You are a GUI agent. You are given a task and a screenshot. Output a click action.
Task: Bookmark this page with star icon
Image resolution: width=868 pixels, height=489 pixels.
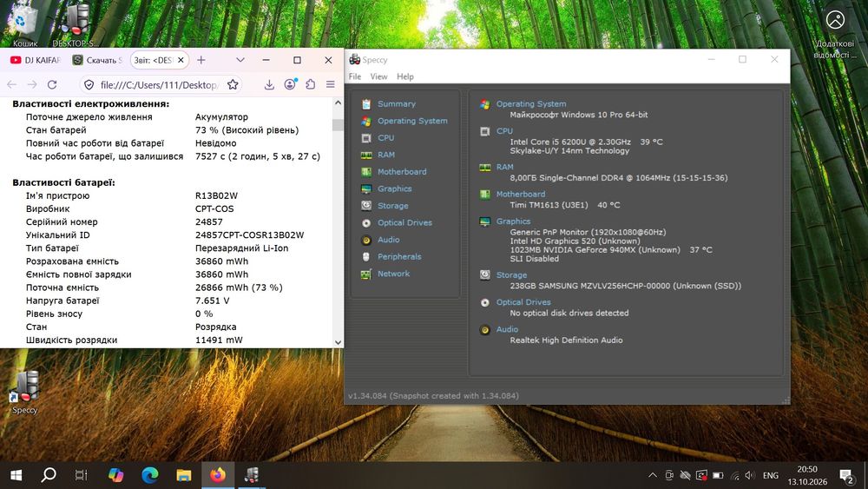click(233, 84)
